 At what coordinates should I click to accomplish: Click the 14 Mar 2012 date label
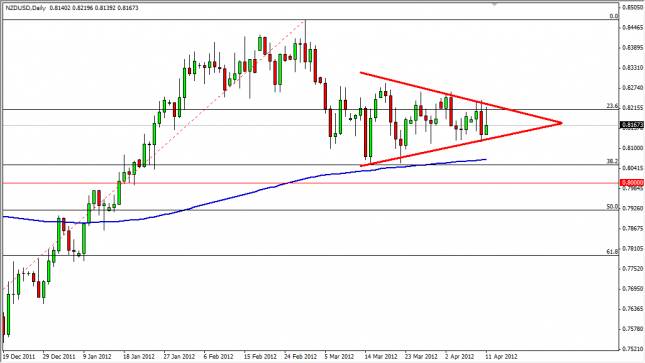click(x=381, y=356)
